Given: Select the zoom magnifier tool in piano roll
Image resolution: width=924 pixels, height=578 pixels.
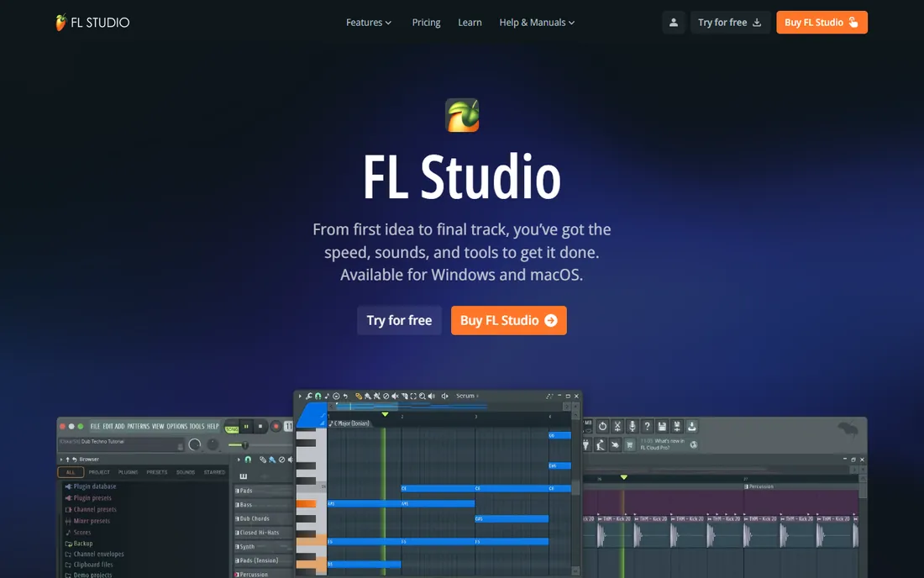Looking at the screenshot, I should pyautogui.click(x=423, y=396).
